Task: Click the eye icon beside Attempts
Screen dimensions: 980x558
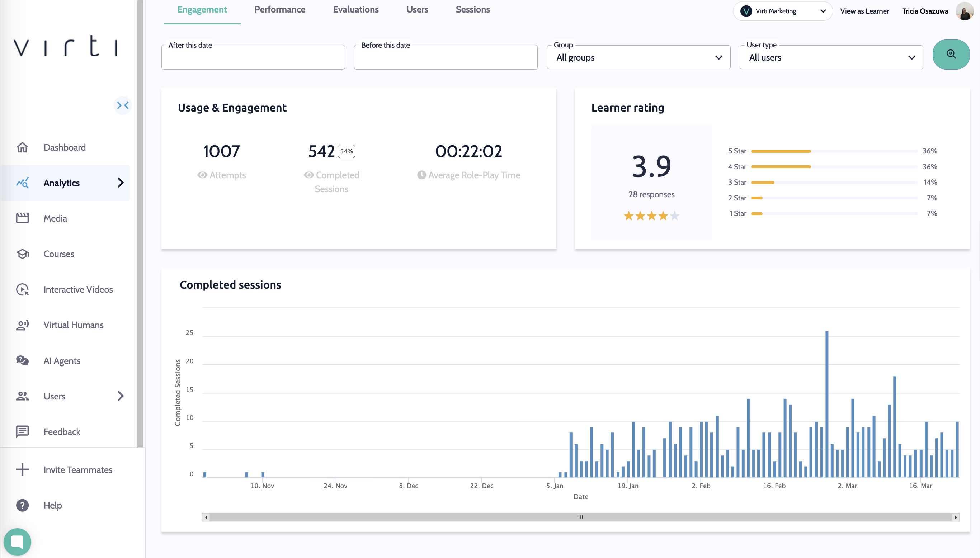Action: (x=202, y=175)
